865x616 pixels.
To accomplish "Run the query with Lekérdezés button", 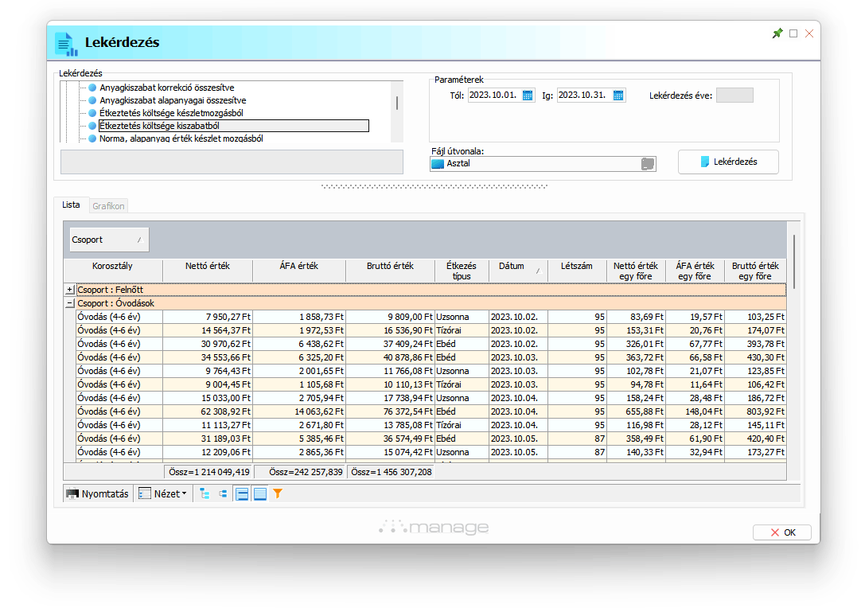I will point(728,162).
